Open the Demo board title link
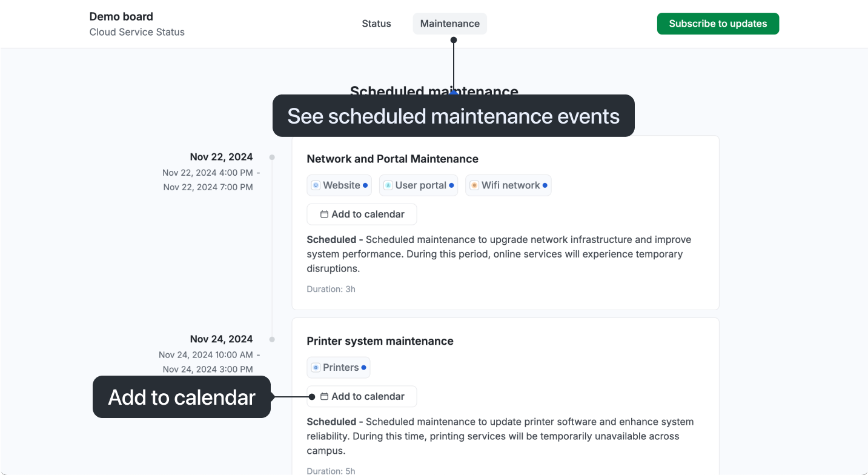 [121, 16]
